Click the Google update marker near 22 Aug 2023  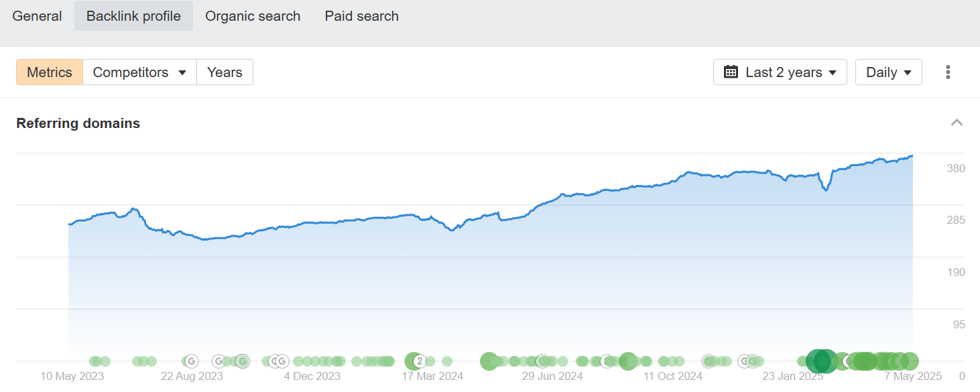[191, 361]
